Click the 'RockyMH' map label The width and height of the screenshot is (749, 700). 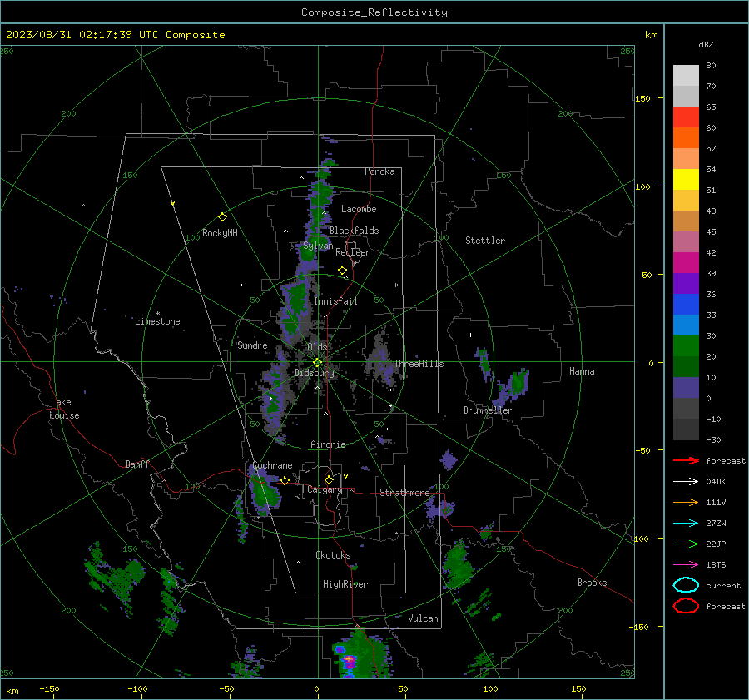(220, 233)
